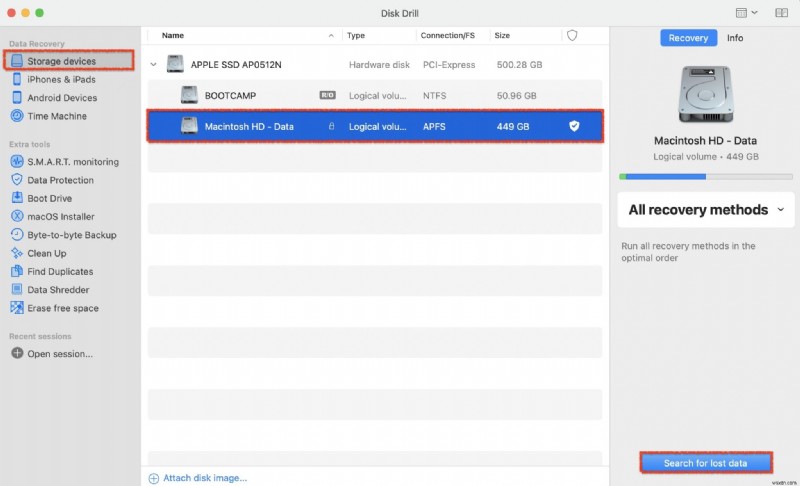Click the Type column header
This screenshot has width=800, height=486.
click(x=356, y=35)
